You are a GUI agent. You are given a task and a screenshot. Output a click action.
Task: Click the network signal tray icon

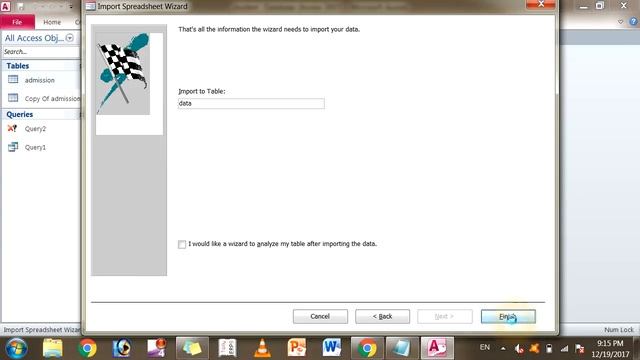(x=564, y=349)
